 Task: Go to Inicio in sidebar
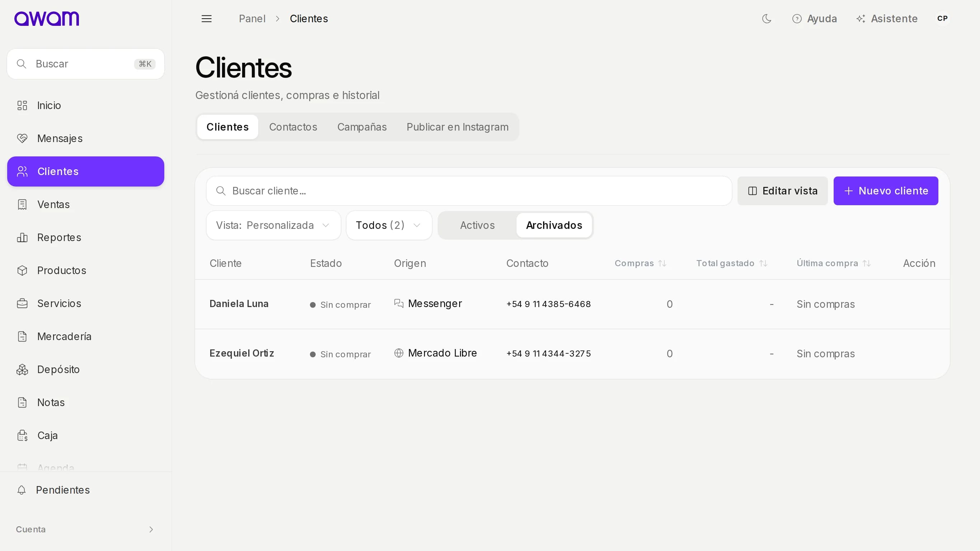86,105
